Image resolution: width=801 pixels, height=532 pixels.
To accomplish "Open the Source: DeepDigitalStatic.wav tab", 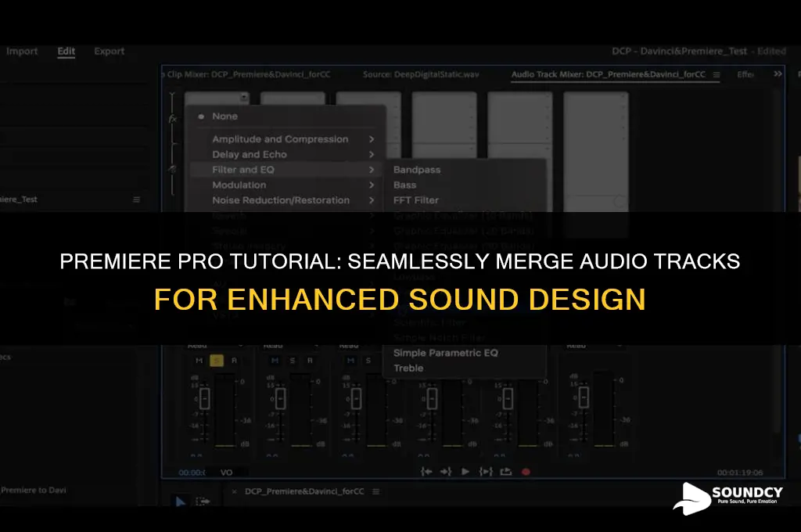I will tap(421, 74).
